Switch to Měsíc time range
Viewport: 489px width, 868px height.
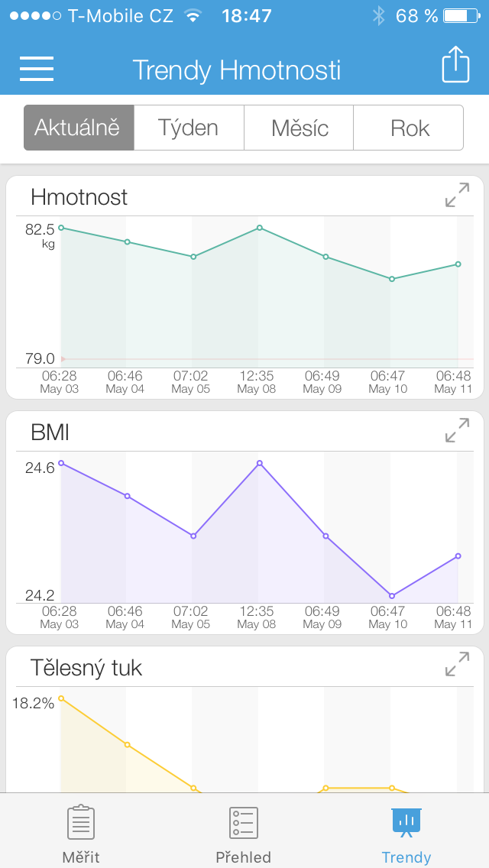point(299,128)
